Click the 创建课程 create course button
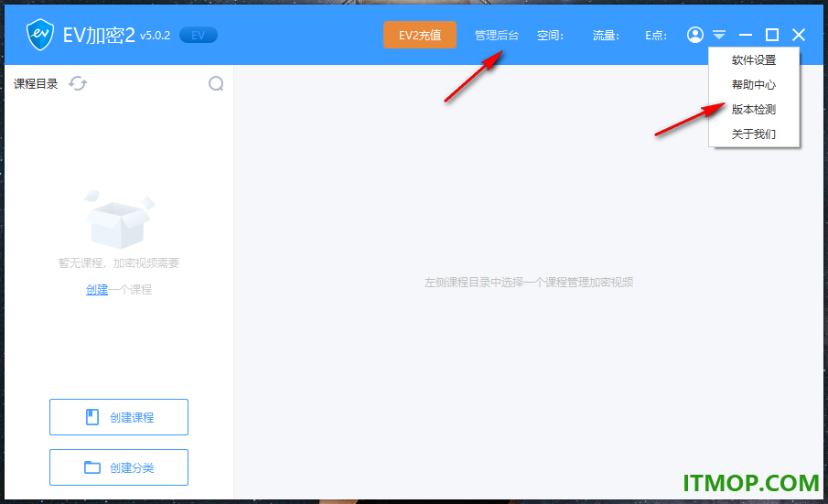 (119, 417)
